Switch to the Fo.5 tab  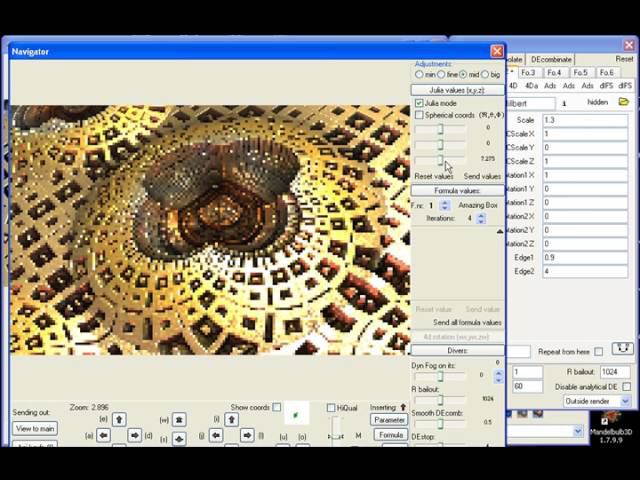[x=580, y=72]
